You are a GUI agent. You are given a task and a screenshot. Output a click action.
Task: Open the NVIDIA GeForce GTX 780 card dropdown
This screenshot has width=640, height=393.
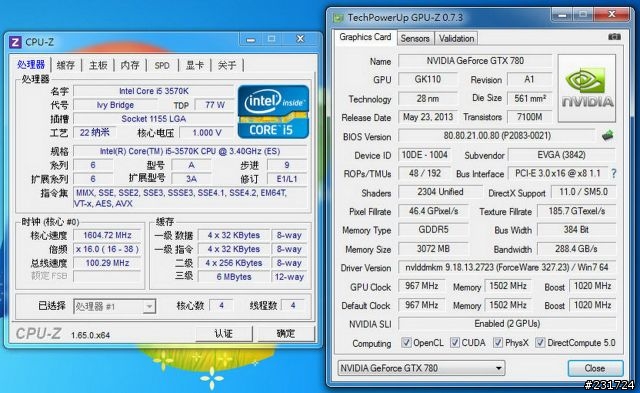click(421, 368)
